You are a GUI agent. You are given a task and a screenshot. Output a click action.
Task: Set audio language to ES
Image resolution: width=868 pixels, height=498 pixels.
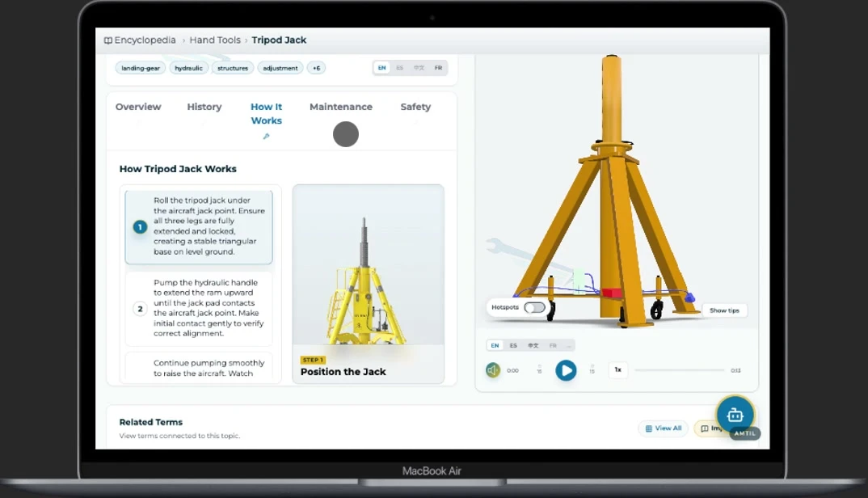513,345
